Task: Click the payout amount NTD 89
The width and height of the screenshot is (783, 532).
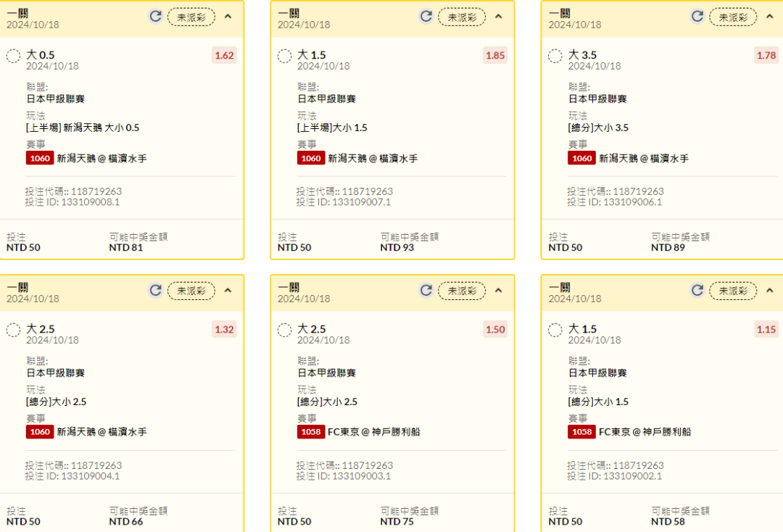Action: tap(668, 248)
